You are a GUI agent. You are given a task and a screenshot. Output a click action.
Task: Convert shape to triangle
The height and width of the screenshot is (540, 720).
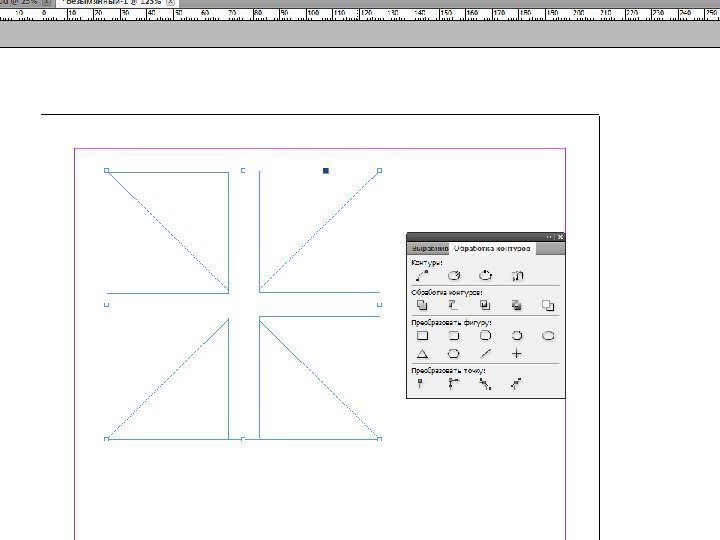point(422,354)
